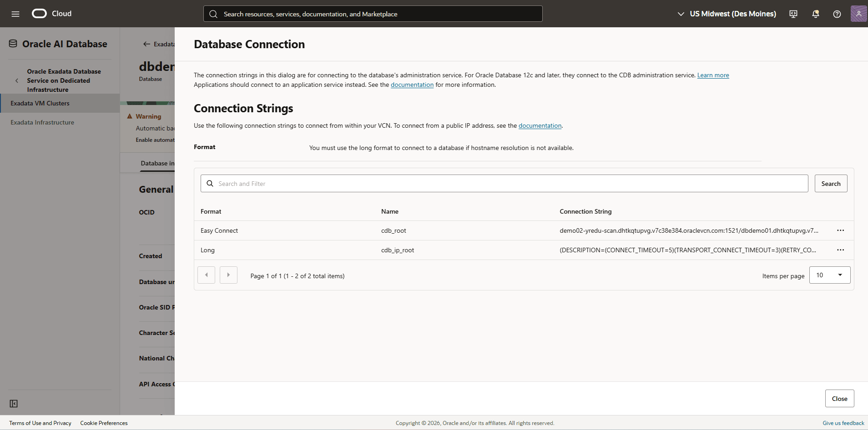
Task: Open the notifications bell
Action: pos(815,14)
